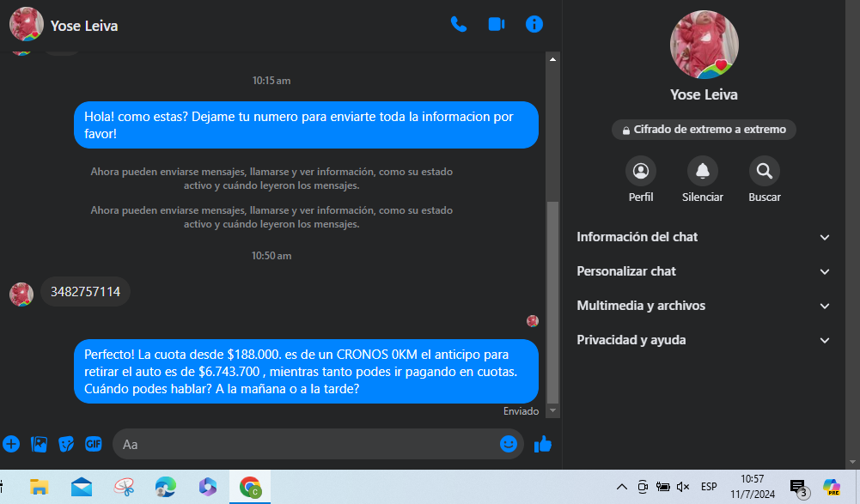This screenshot has height=504, width=860.
Task: Open Microsoft 365 Copilot app from taskbar
Action: coord(208,487)
